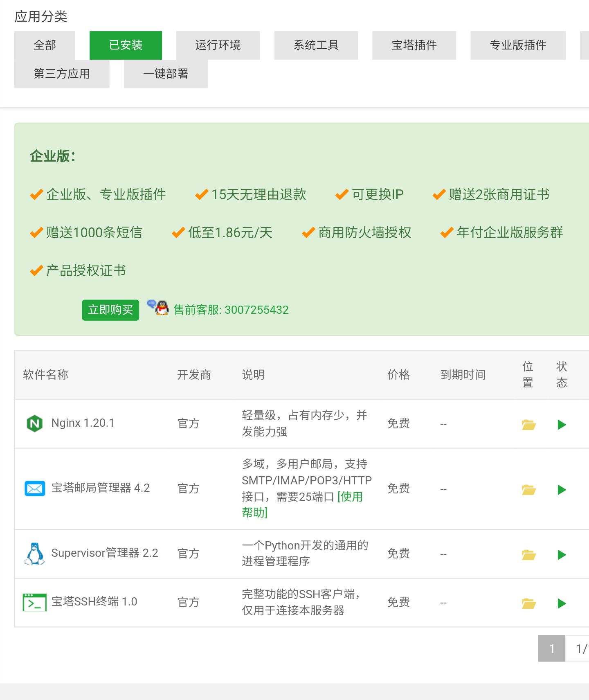Click the 价格 column header

point(399,375)
